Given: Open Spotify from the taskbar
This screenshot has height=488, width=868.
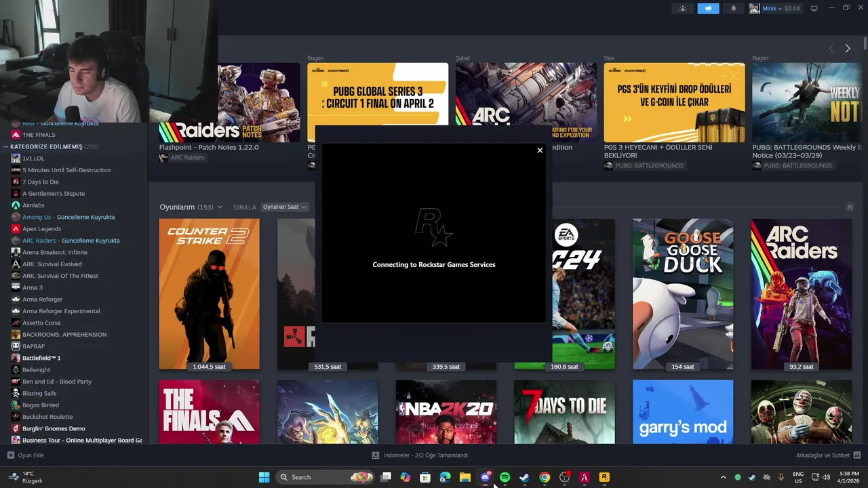Looking at the screenshot, I should (505, 477).
